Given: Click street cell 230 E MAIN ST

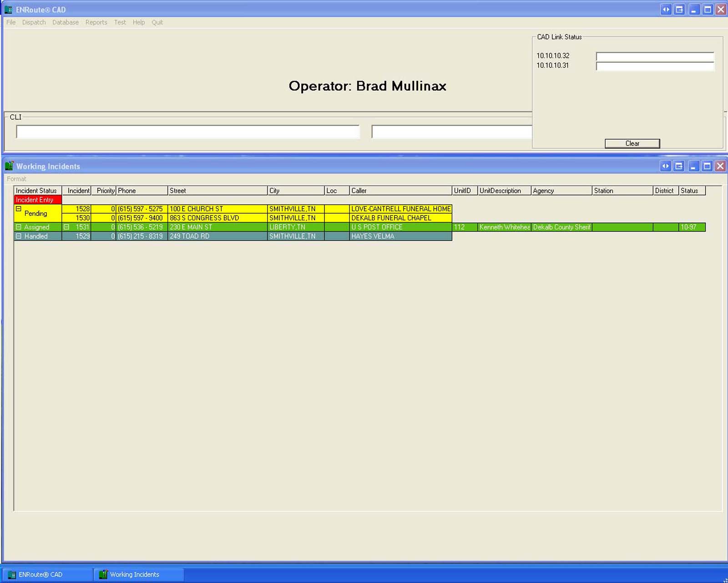Looking at the screenshot, I should point(217,227).
